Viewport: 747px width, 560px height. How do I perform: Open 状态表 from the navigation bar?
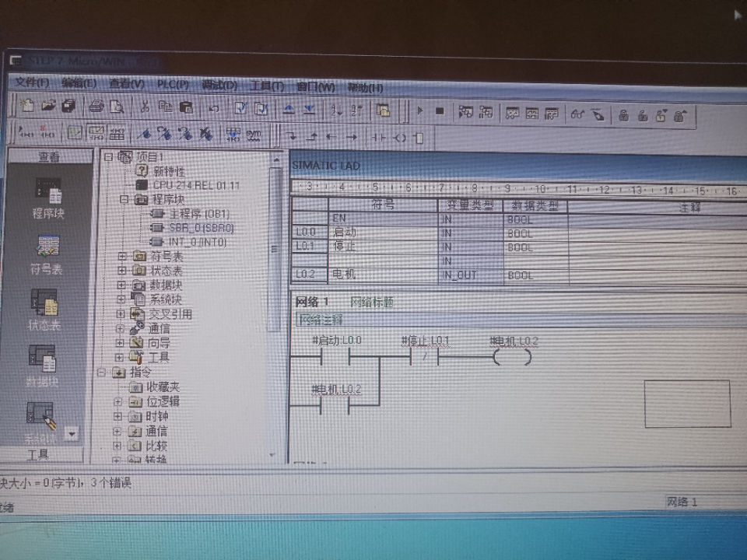(44, 310)
